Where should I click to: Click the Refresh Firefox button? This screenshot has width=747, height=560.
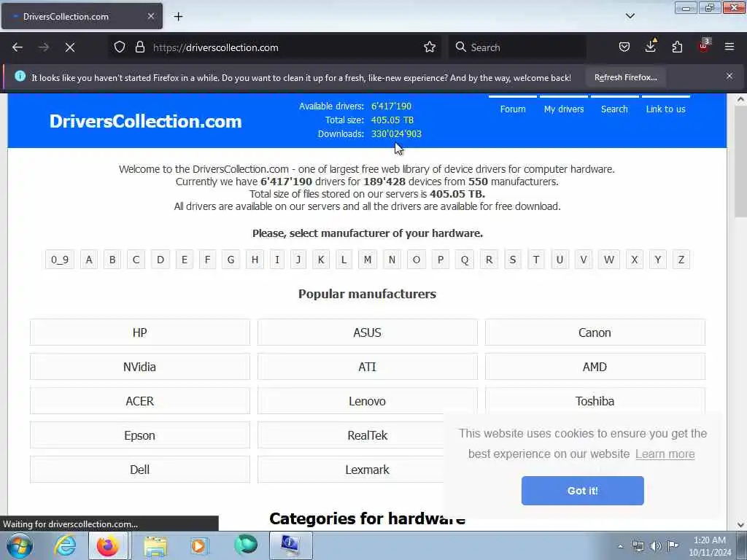[625, 77]
